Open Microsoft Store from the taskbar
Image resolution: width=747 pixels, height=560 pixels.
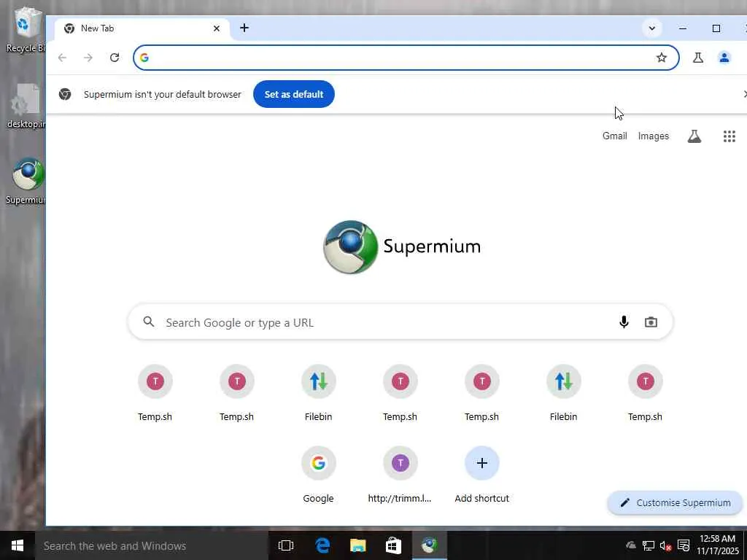[393, 545]
